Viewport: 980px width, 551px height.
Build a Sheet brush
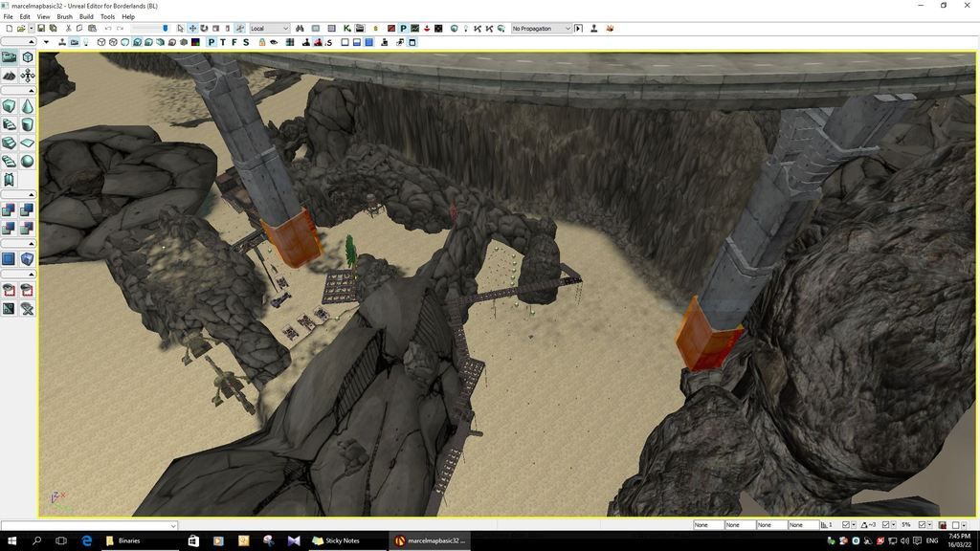coord(28,143)
